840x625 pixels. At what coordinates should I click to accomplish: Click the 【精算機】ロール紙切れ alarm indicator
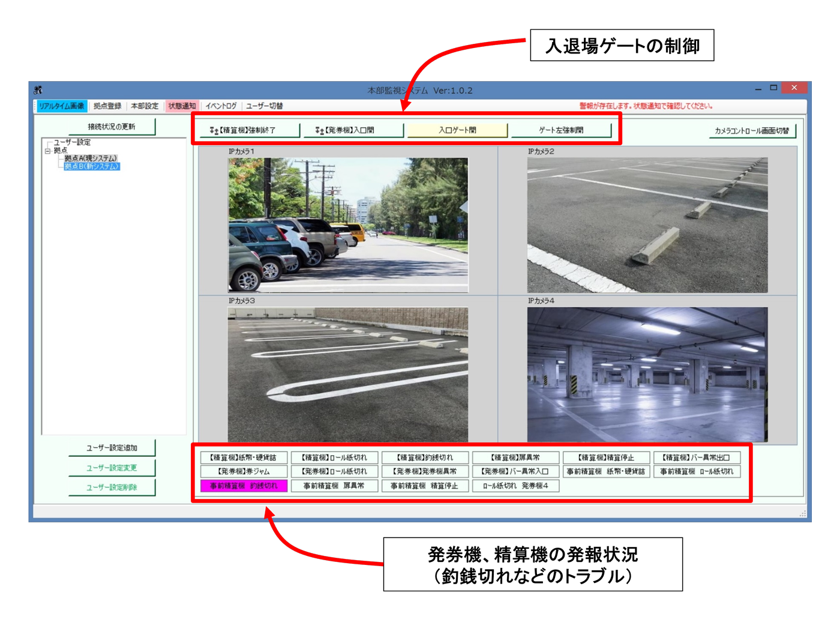click(x=334, y=457)
